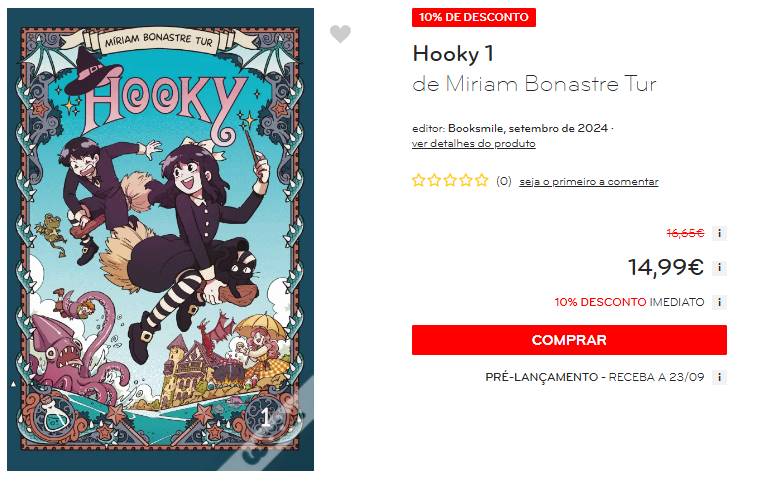Image resolution: width=767 pixels, height=483 pixels.
Task: Click the third rating star
Action: pyautogui.click(x=450, y=181)
